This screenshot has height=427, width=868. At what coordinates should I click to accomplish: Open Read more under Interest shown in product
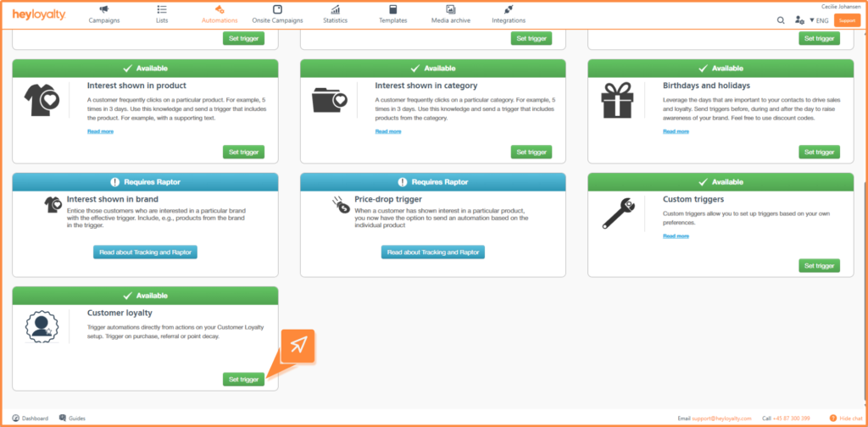(100, 131)
